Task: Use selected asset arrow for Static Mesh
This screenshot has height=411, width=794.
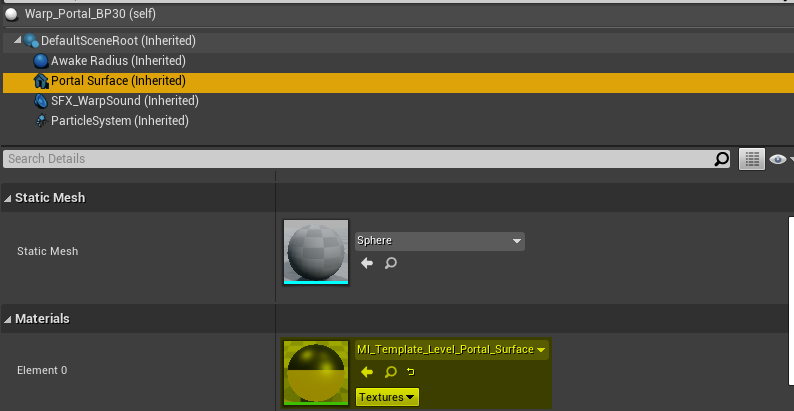Action: click(367, 263)
